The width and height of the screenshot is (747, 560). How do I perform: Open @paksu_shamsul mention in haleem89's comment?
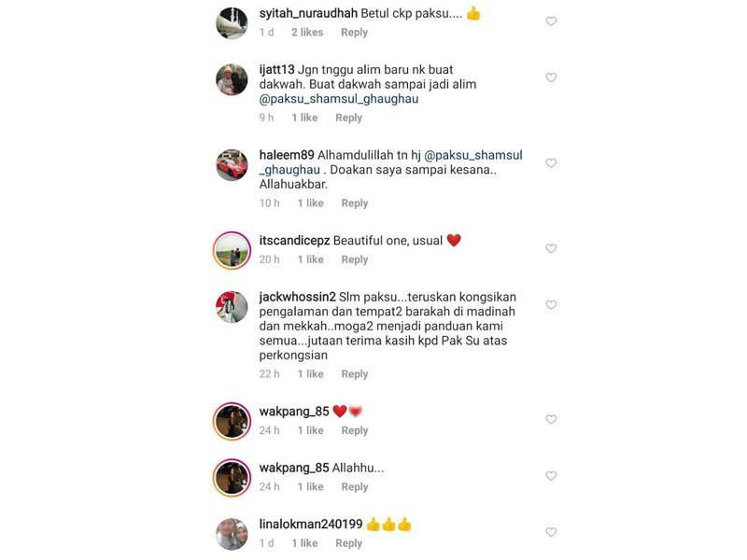(473, 155)
